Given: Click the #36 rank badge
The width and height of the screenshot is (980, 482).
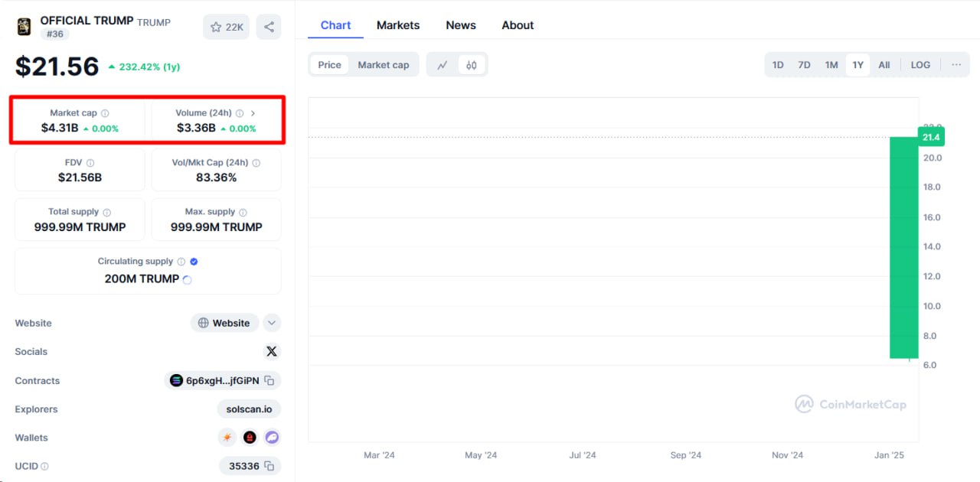Looking at the screenshot, I should [x=55, y=34].
